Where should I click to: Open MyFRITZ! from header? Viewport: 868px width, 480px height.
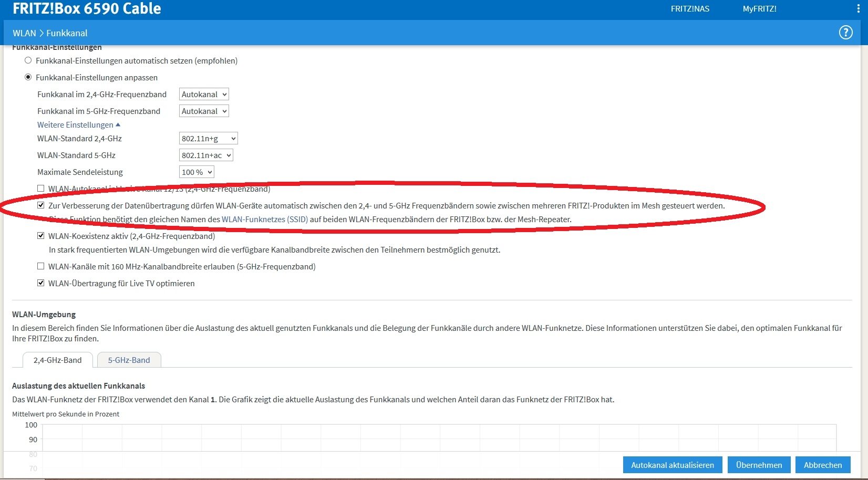pyautogui.click(x=760, y=9)
